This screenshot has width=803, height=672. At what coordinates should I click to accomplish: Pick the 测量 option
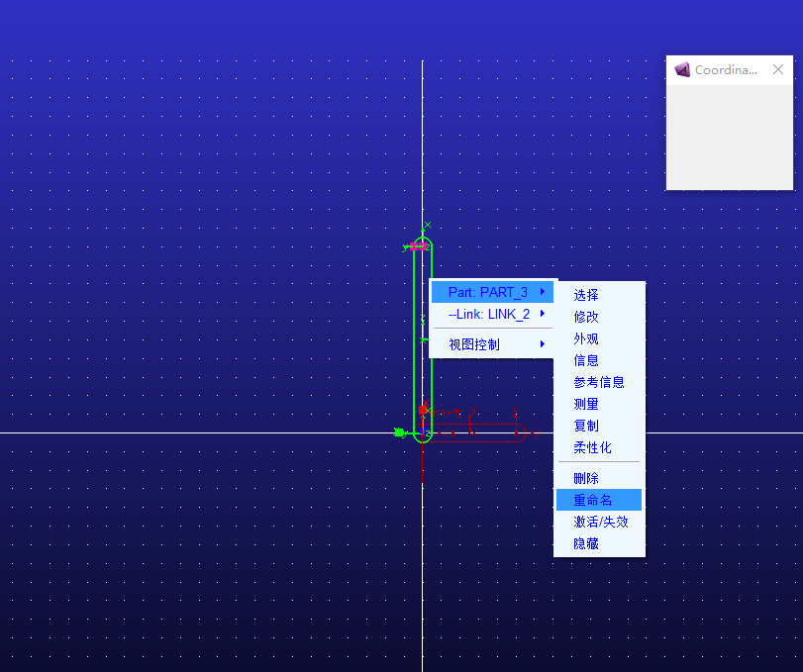pos(586,404)
